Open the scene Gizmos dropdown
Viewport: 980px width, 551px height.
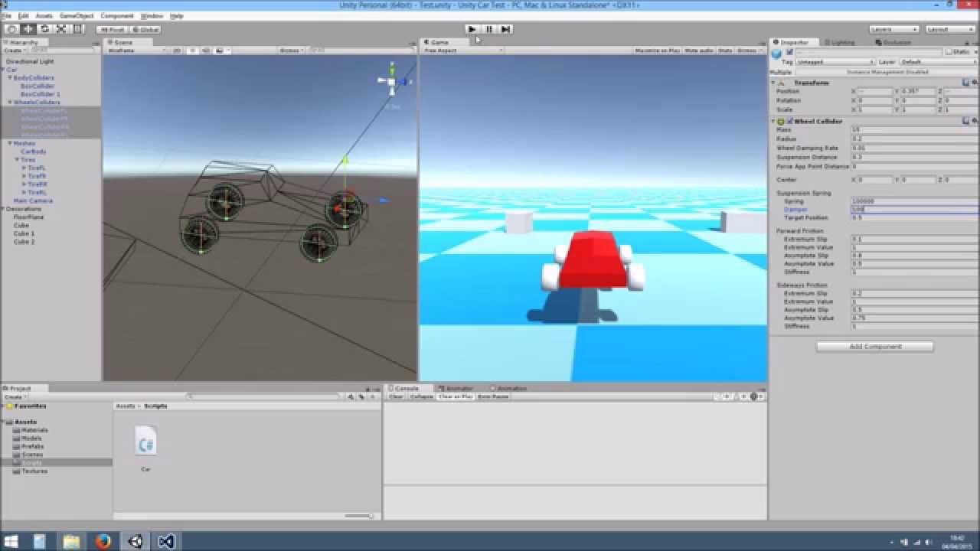291,51
